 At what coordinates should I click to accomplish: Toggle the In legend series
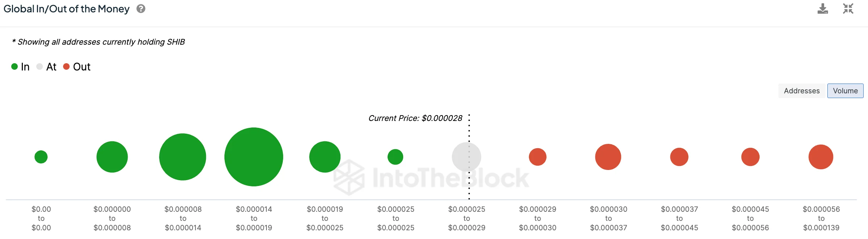tap(25, 67)
